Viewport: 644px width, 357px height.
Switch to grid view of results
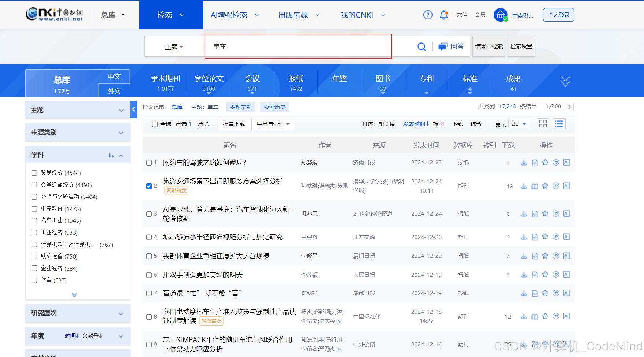(543, 124)
